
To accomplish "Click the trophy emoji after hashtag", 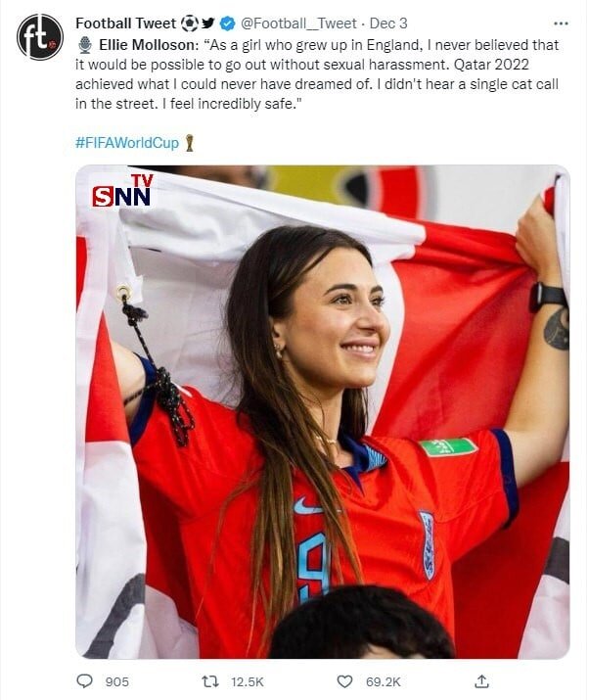I will [x=190, y=143].
